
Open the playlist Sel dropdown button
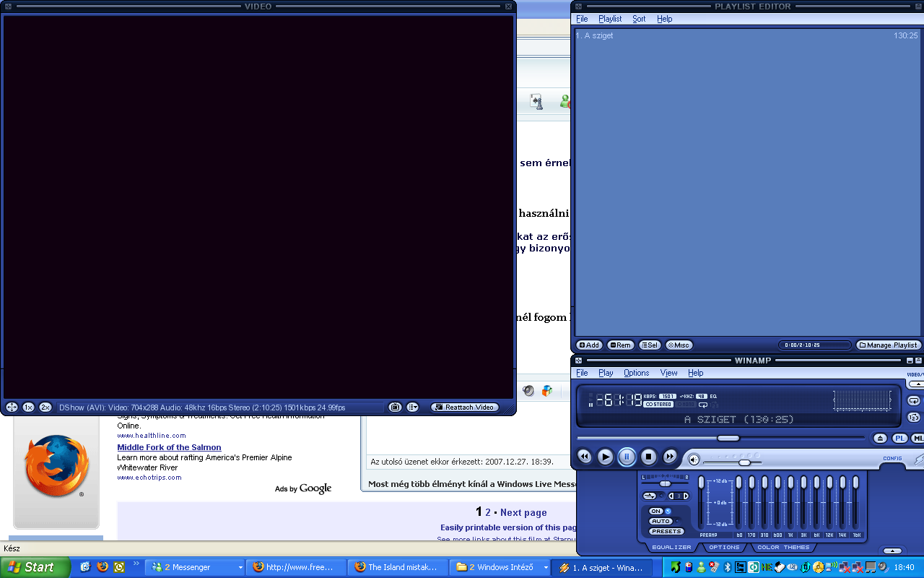coord(650,345)
